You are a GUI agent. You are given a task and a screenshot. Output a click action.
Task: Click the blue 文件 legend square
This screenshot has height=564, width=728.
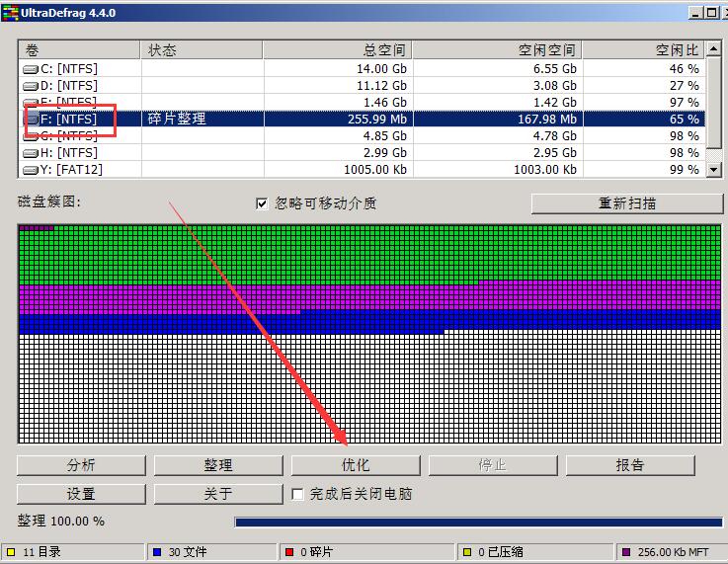tap(157, 552)
